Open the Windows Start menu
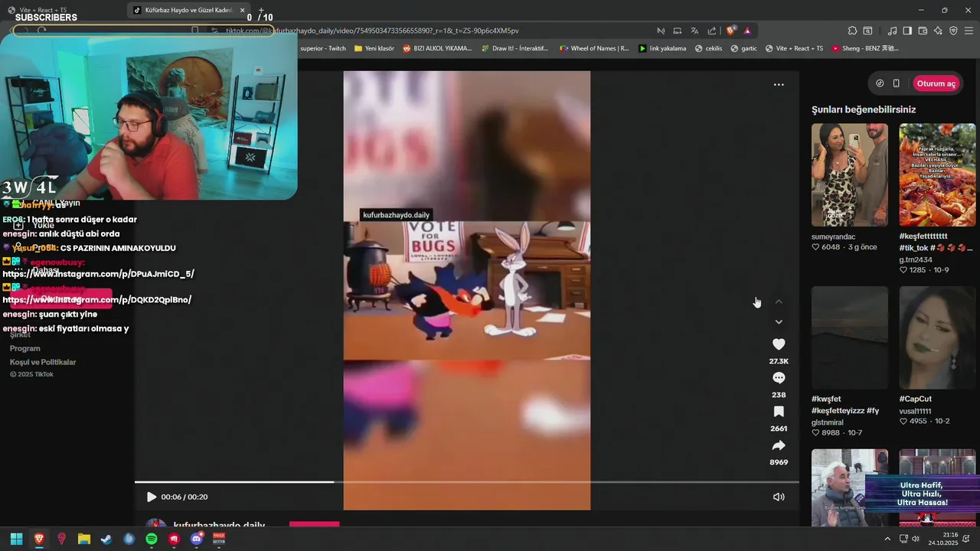The image size is (980, 551). click(16, 539)
